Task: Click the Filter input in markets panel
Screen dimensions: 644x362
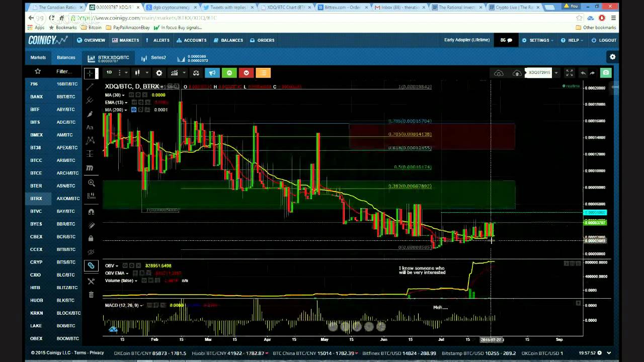Action: 64,71
